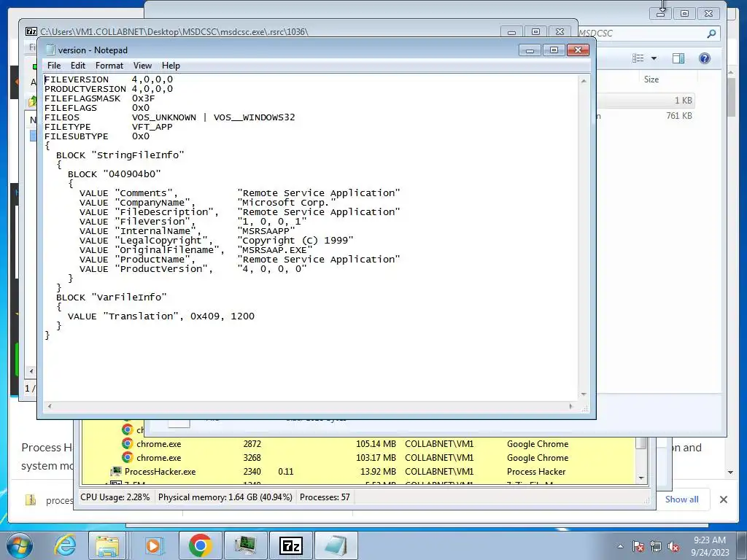Screen dimensions: 747x560
Task: Show hidden tray icons arrow
Action: pos(620,546)
